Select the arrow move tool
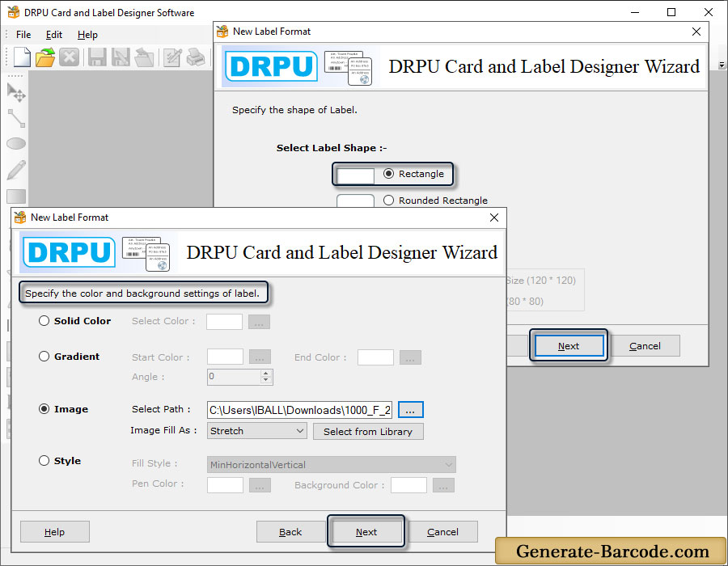The height and width of the screenshot is (566, 728). 16,92
